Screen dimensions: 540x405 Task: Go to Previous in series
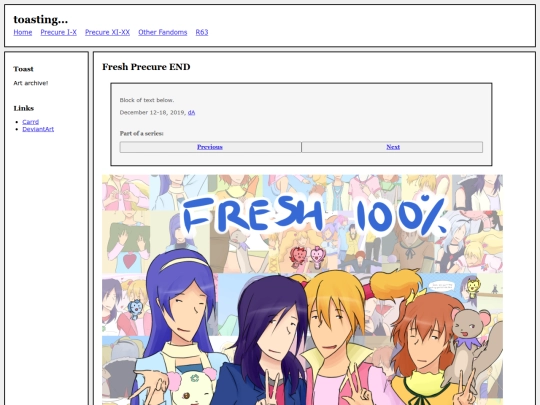click(210, 147)
